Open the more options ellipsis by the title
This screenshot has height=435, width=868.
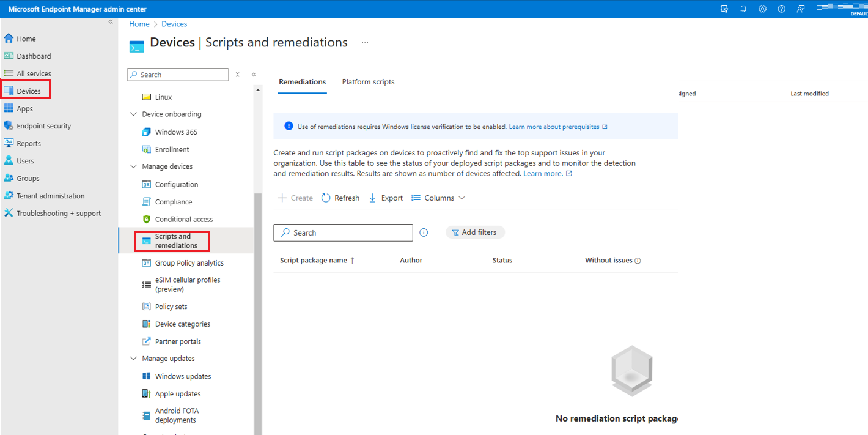(x=365, y=42)
